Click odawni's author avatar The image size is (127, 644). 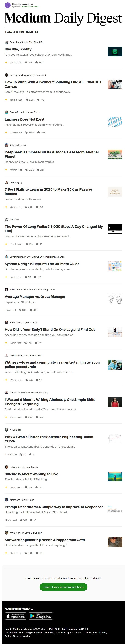point(7,467)
